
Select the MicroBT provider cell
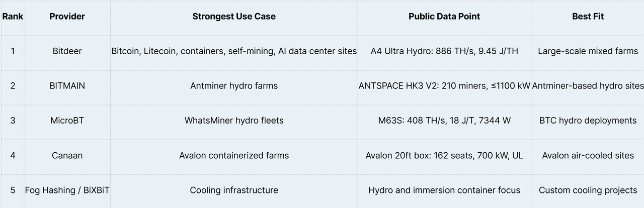(x=67, y=121)
